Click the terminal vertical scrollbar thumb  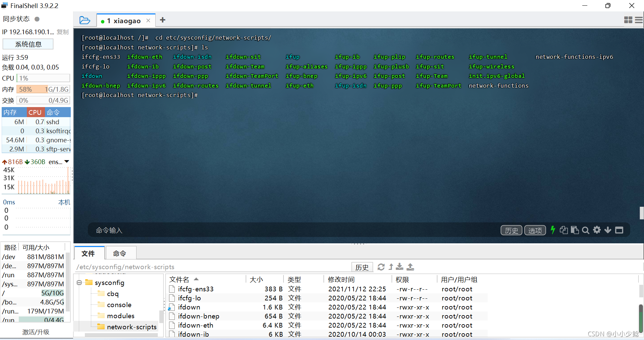641,213
